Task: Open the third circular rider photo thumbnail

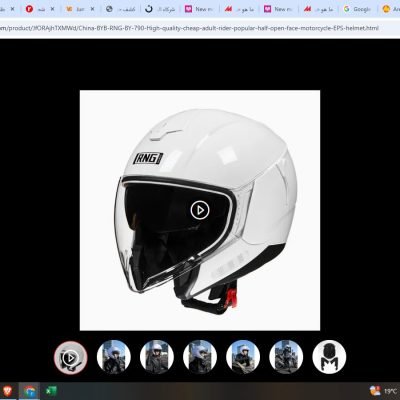Action: tap(157, 357)
